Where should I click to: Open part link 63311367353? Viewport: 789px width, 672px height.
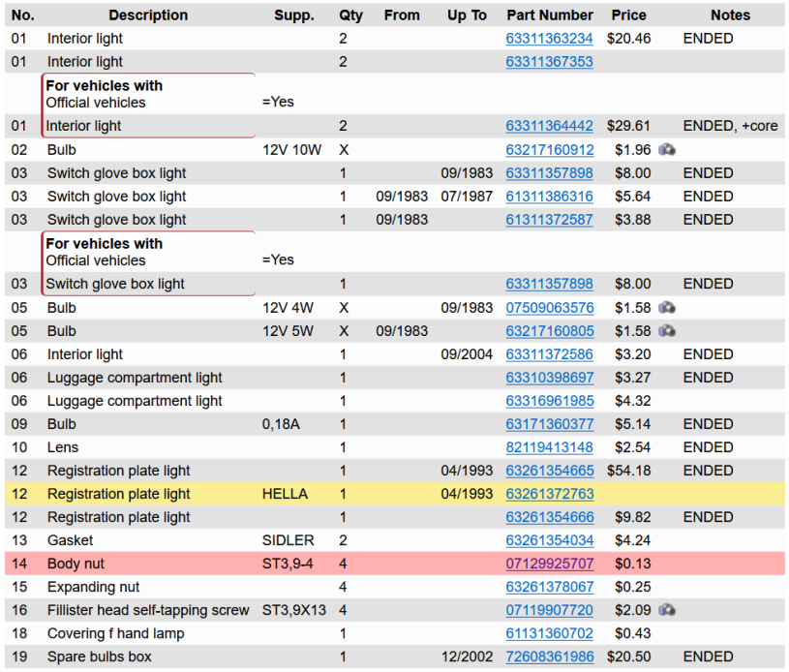549,62
